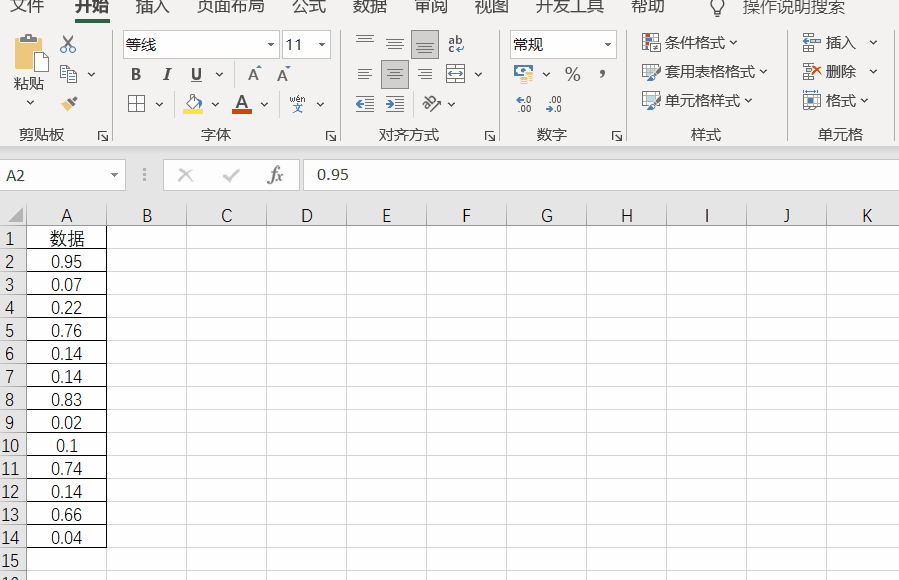Cancel formula entry X icon

click(185, 175)
